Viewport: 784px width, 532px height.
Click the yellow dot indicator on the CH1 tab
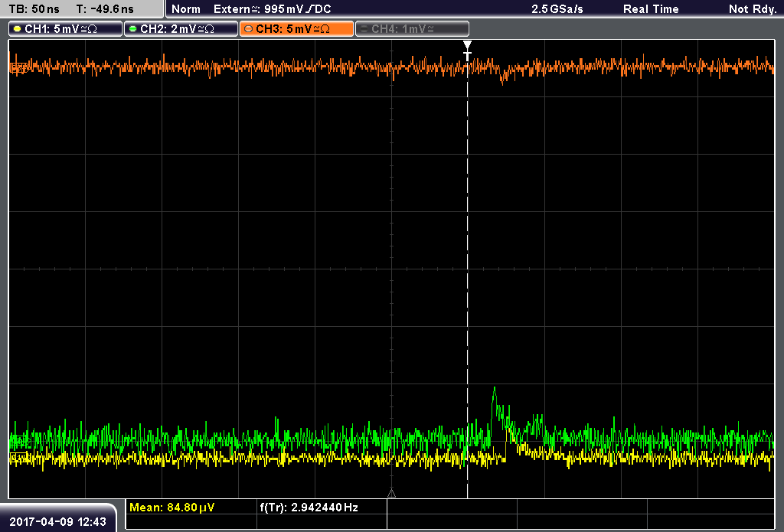18,29
